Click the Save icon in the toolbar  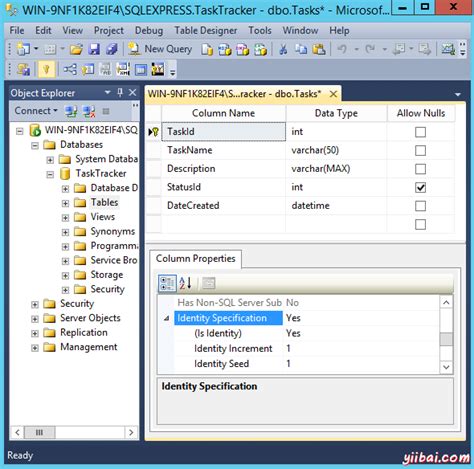94,49
